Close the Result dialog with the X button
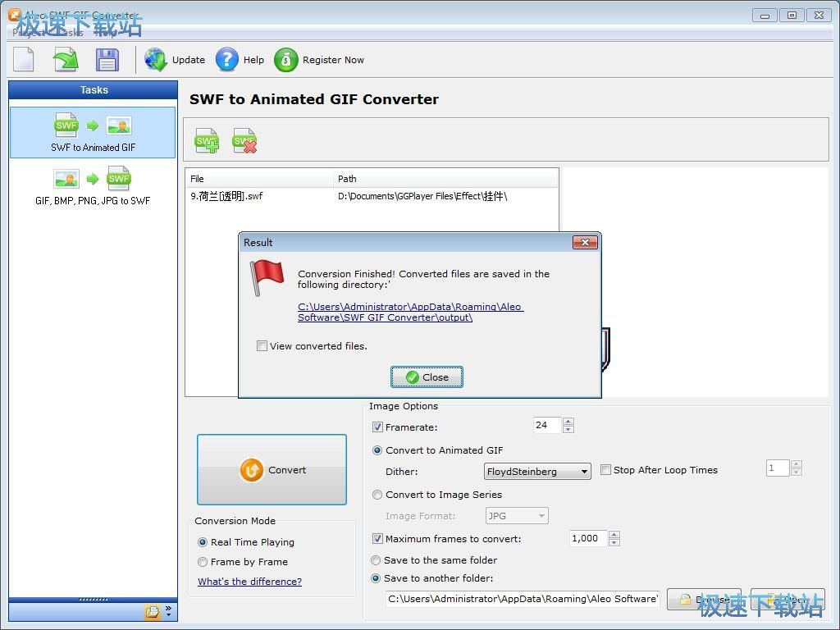 pos(585,243)
